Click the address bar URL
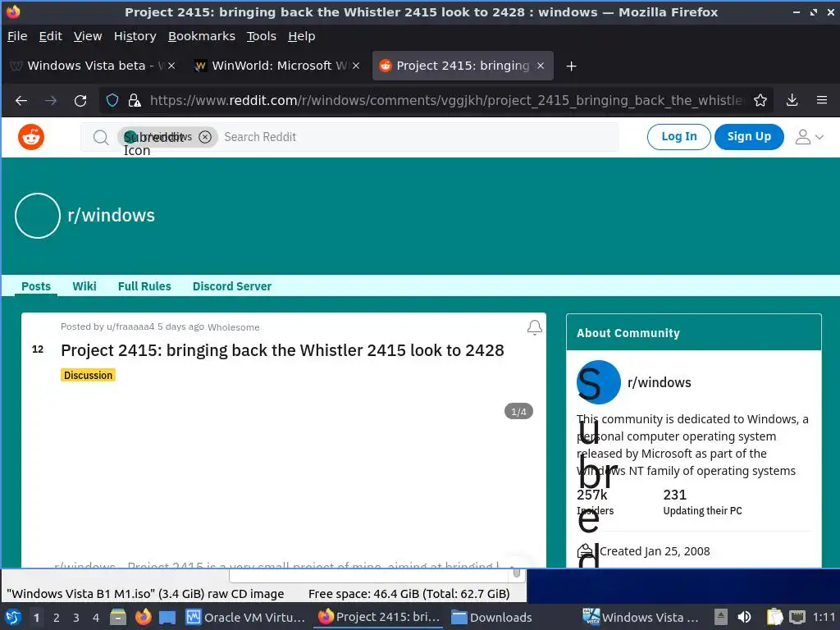840x630 pixels. tap(446, 101)
